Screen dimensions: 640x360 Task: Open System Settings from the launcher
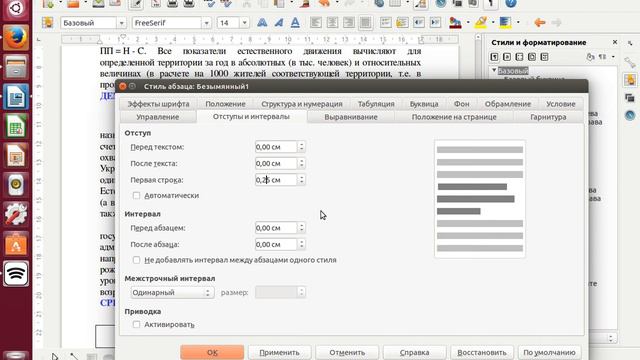[16, 214]
